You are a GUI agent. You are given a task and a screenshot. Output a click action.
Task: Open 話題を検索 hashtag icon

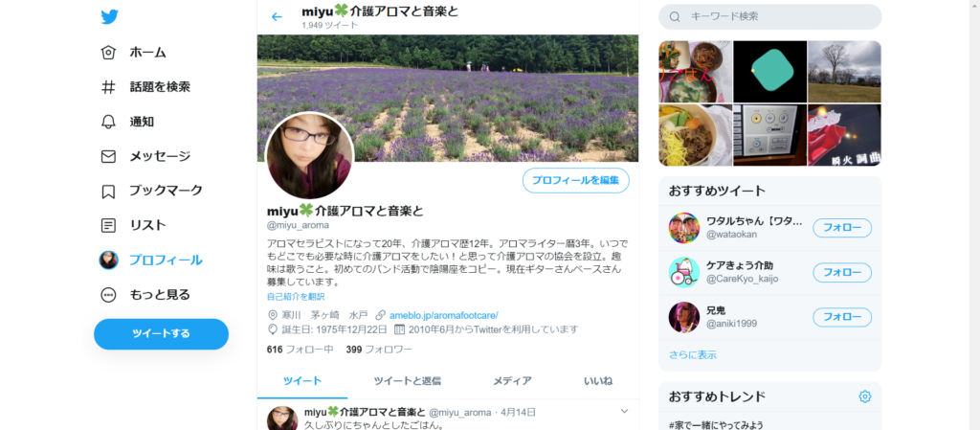point(109,87)
